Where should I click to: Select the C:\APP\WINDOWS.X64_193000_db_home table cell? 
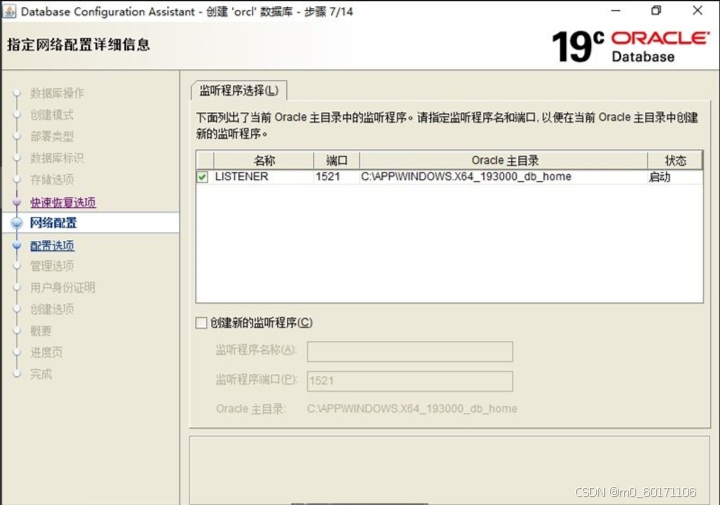point(503,177)
